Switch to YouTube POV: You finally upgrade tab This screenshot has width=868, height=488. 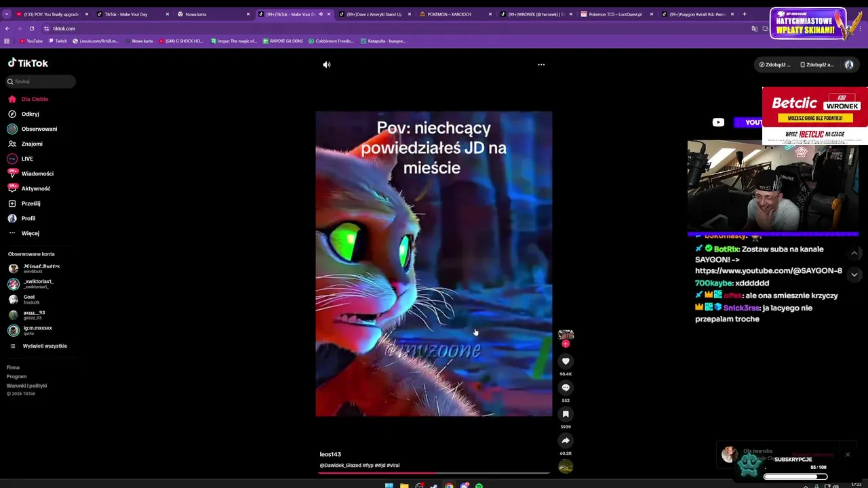pos(52,14)
